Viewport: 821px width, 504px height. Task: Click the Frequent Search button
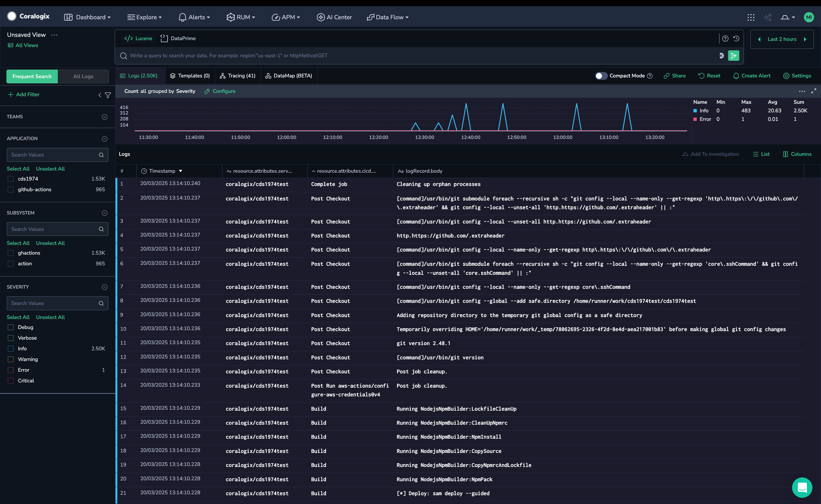click(x=32, y=76)
